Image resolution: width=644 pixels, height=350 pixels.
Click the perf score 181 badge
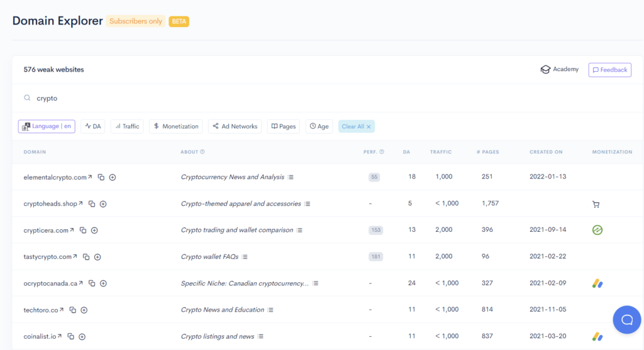pos(376,257)
